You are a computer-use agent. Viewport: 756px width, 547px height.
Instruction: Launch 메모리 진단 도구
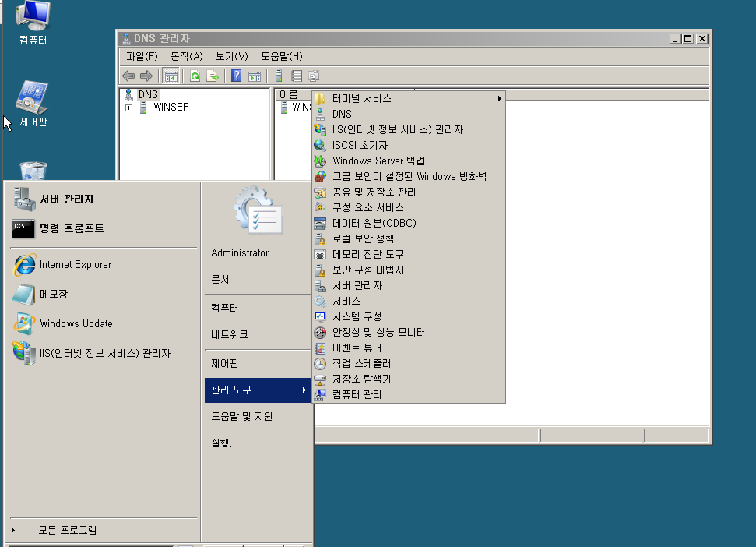(x=409, y=254)
